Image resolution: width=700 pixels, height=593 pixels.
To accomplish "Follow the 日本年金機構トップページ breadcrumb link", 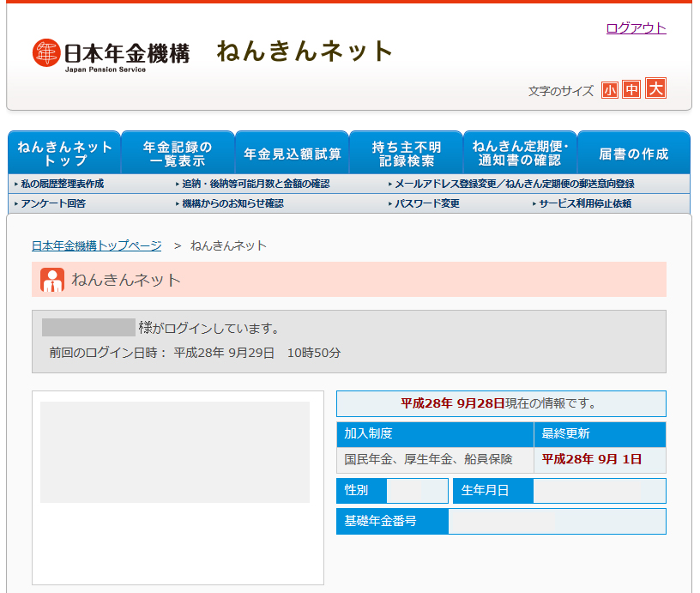I will 96,245.
